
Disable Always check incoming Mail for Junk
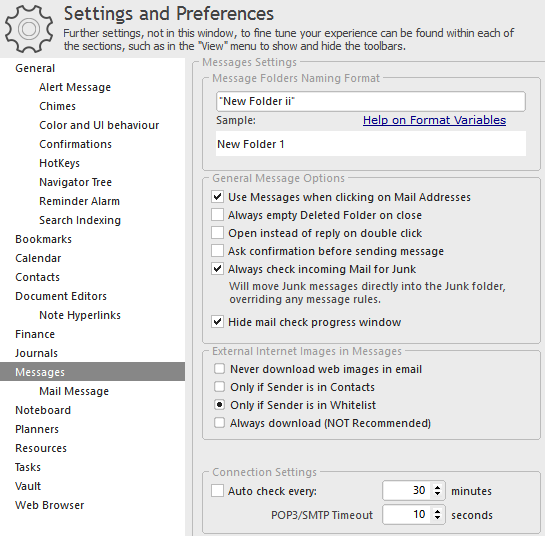(x=218, y=269)
